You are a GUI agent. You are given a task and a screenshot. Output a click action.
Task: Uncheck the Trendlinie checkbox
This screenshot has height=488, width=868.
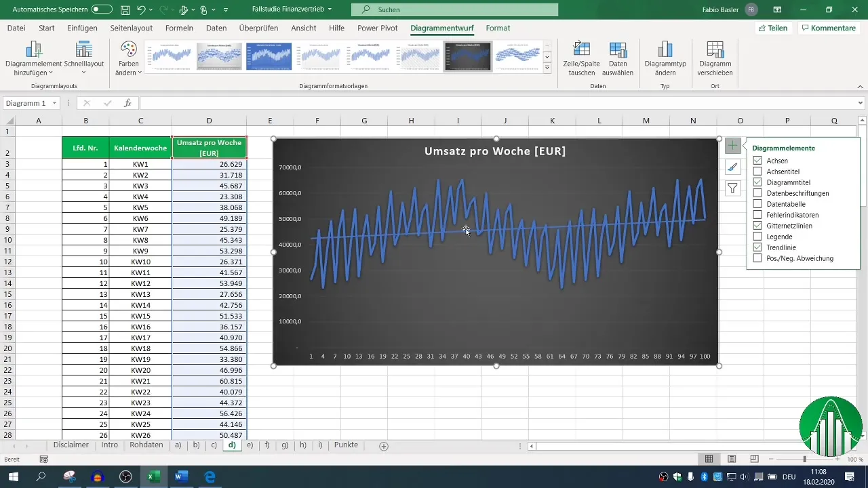coord(757,247)
